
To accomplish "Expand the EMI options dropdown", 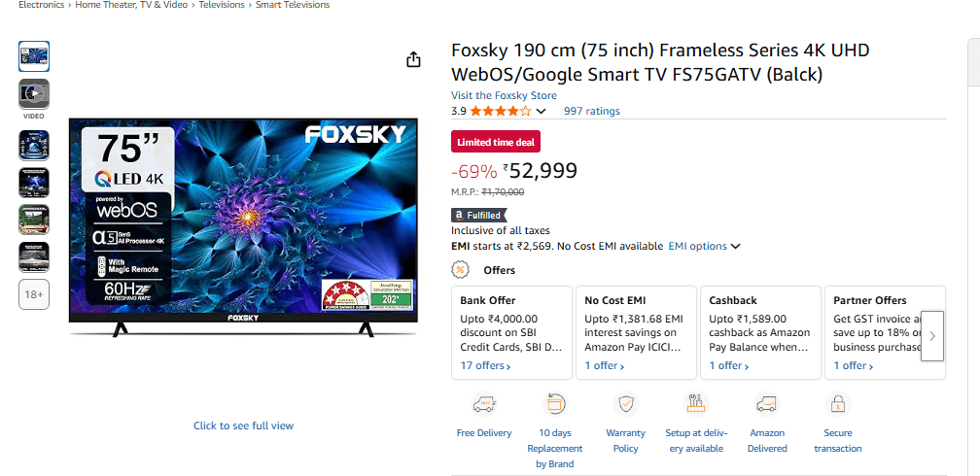I will click(x=704, y=247).
